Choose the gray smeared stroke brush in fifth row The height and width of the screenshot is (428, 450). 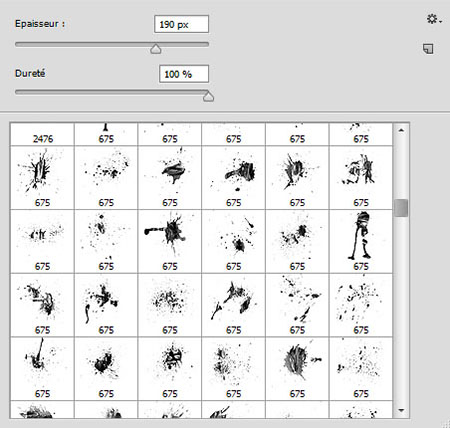[297, 368]
